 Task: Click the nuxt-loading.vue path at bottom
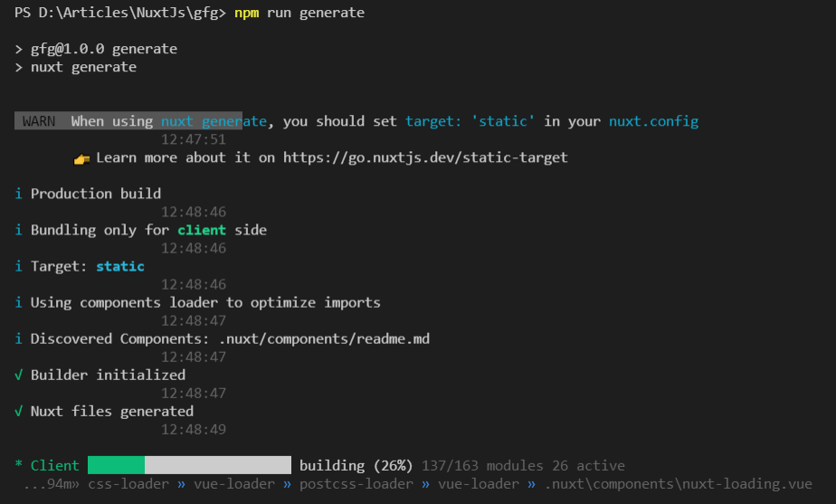tap(679, 484)
